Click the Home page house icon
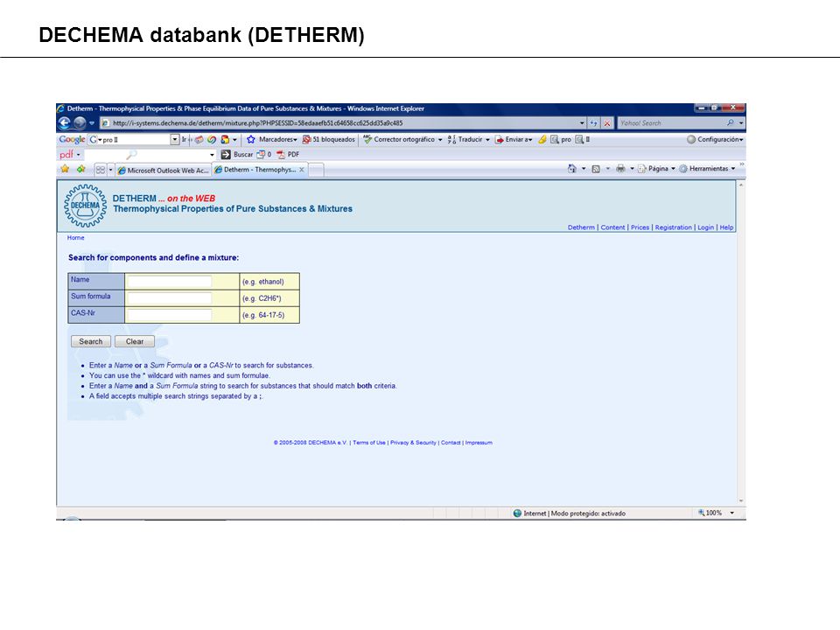The image size is (840, 630). coord(572,169)
